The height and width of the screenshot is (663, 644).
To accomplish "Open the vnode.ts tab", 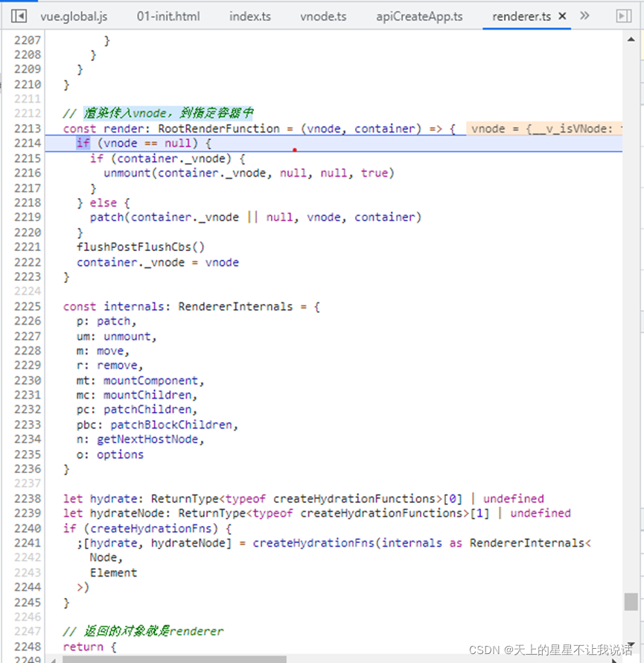I will 323,16.
